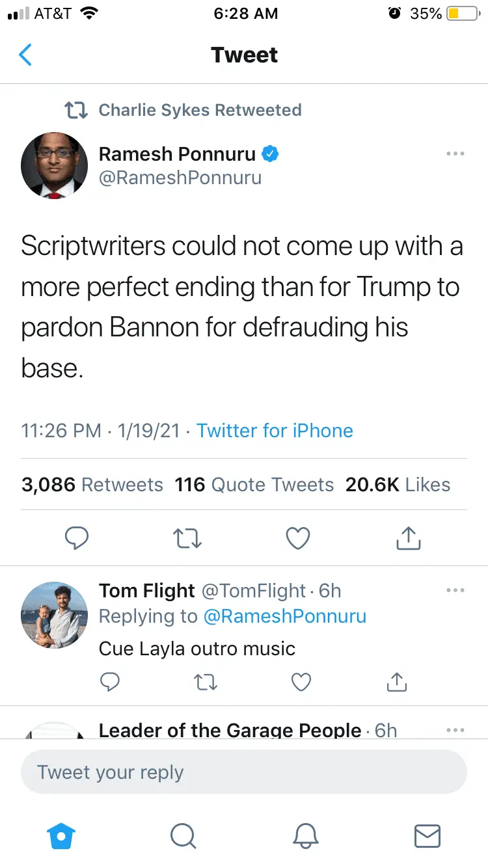The image size is (488, 868).
Task: Retweet Tom Flight's reply
Action: pos(205,681)
